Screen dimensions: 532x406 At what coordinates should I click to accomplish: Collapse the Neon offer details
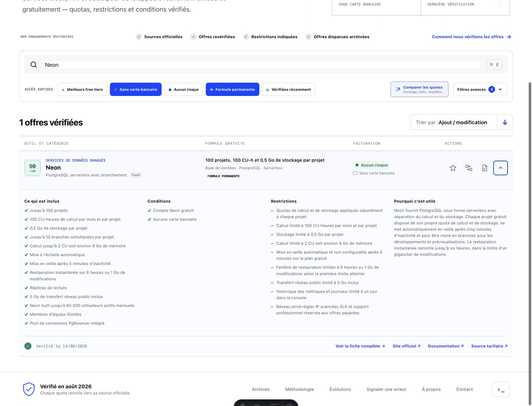[501, 168]
